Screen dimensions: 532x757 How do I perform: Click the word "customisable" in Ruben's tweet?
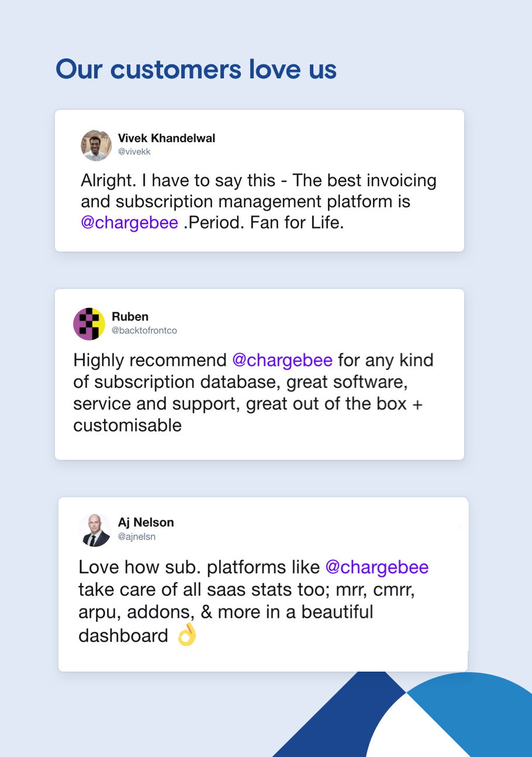[x=127, y=425]
